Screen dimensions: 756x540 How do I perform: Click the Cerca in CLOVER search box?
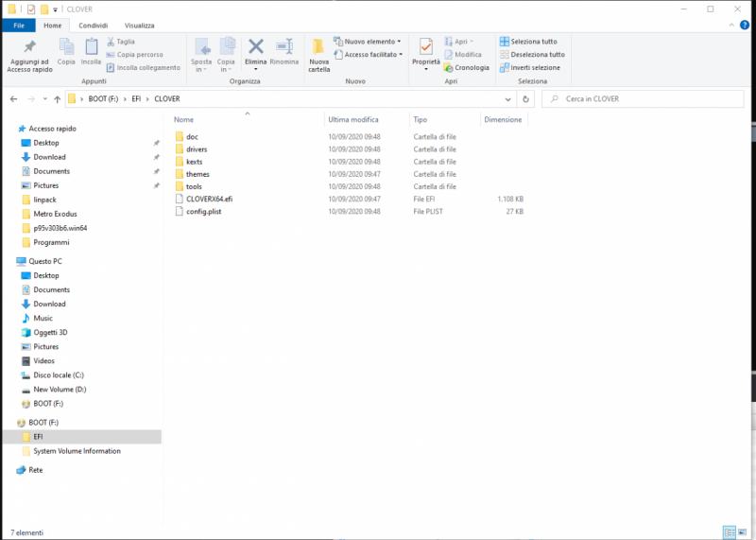click(x=644, y=99)
